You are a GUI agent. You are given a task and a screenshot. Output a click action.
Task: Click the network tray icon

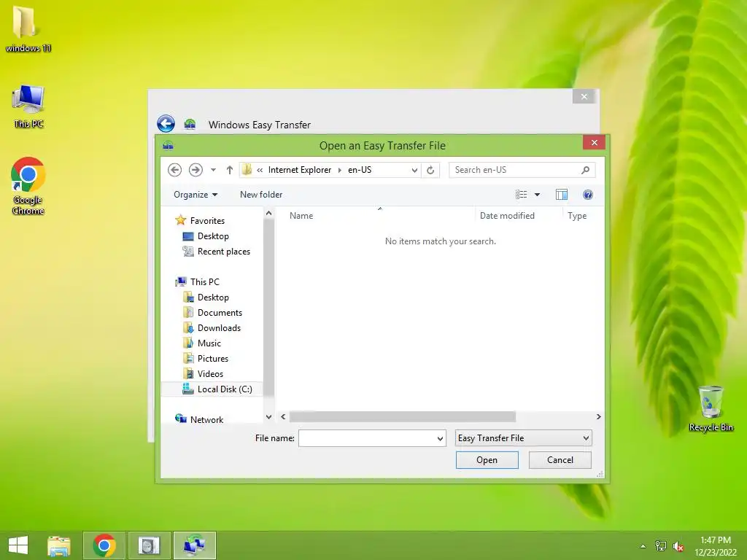tap(661, 546)
